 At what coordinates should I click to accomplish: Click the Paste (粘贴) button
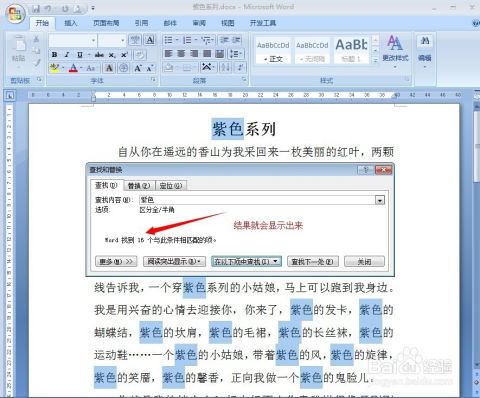(x=19, y=50)
